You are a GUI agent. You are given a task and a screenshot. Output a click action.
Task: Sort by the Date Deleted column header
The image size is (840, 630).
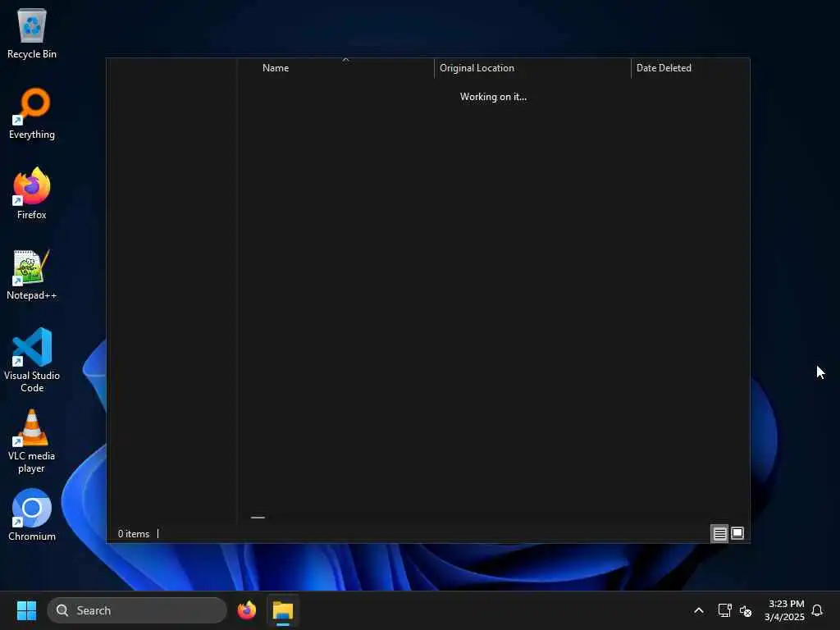[690, 68]
